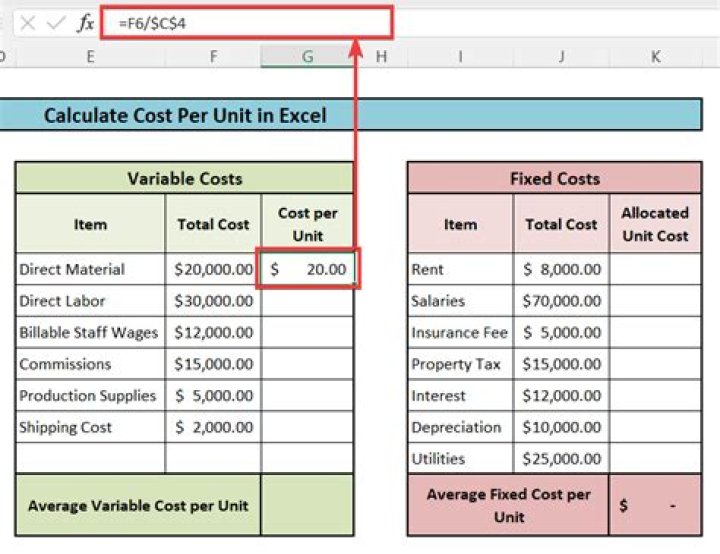This screenshot has width=720, height=554.
Task: Select $15,000.00 in Commissions row
Action: click(x=213, y=364)
